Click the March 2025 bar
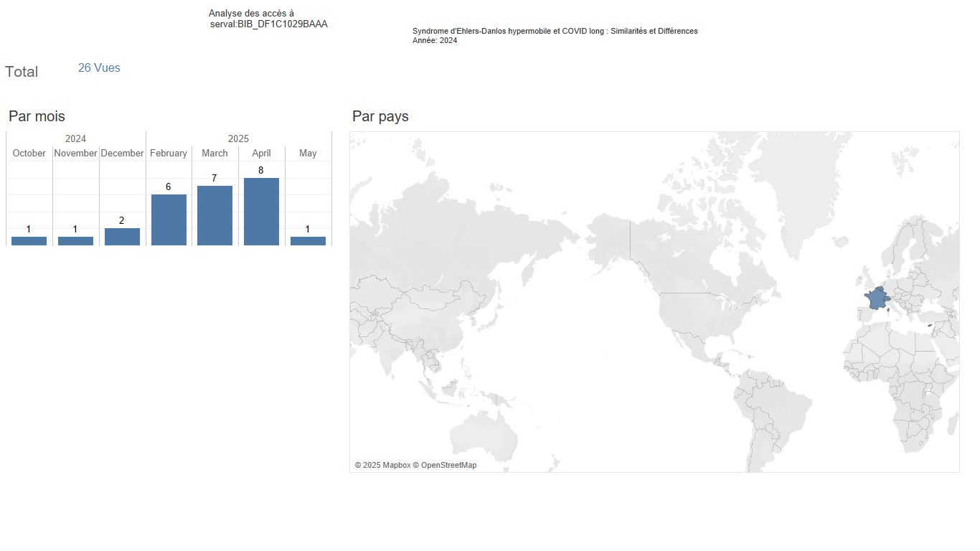 coord(215,215)
